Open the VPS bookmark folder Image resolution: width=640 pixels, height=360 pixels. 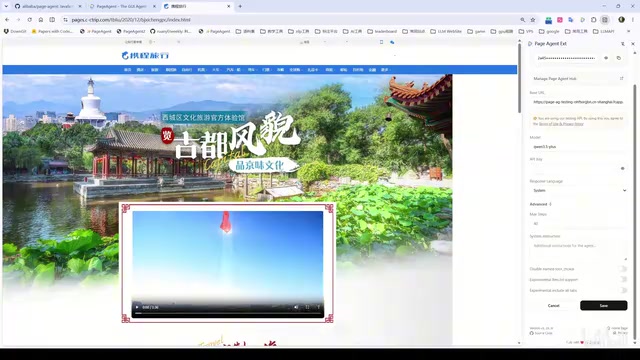coord(526,31)
